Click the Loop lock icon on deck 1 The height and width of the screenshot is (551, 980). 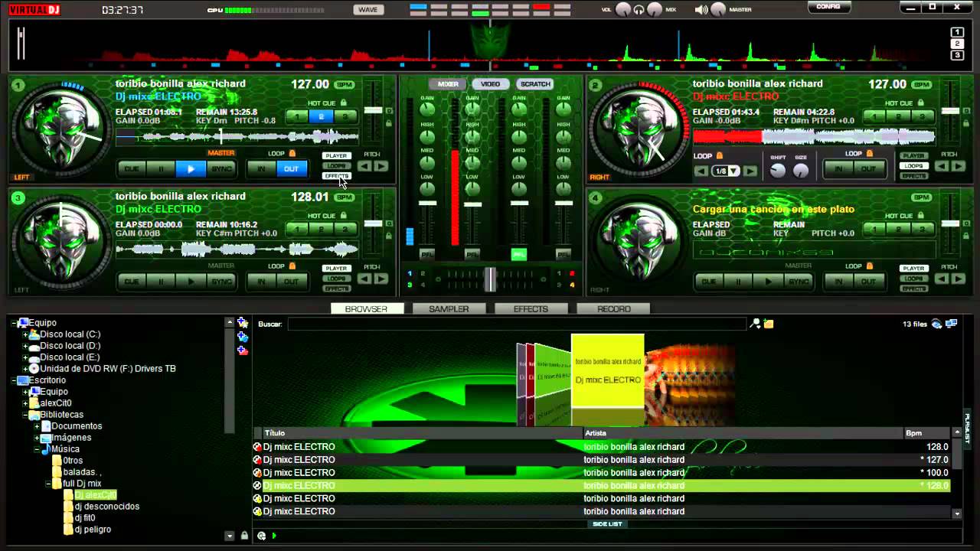point(292,153)
